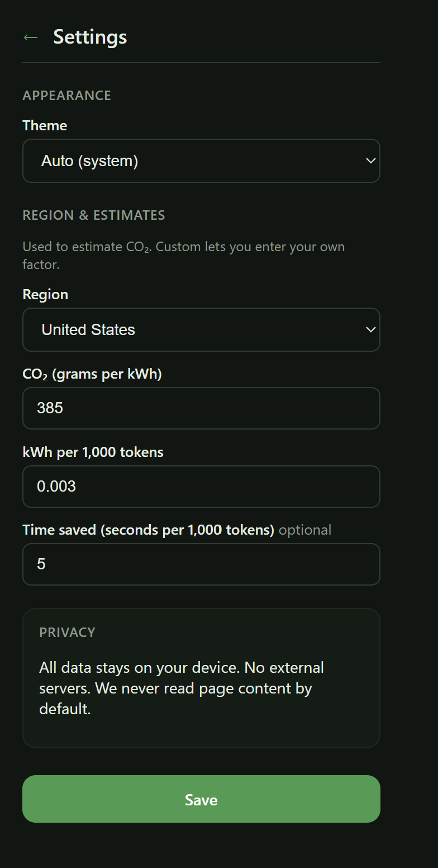Click the chevron arrow on Theme dropdown

coord(370,161)
